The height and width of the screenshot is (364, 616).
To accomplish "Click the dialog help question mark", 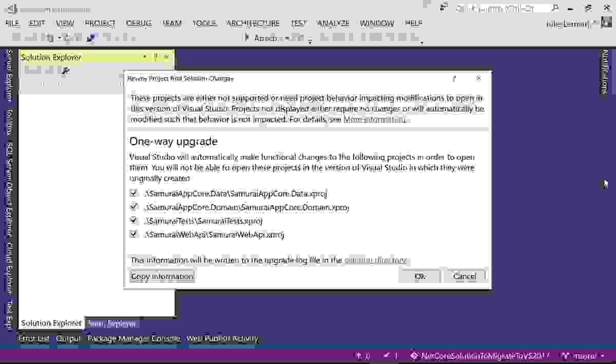I will (x=454, y=78).
